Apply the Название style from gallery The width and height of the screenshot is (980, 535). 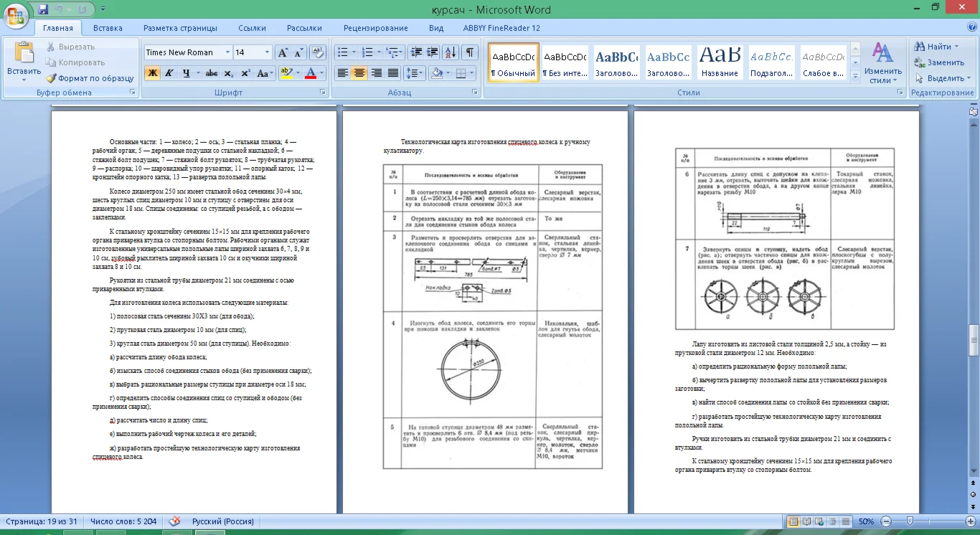(720, 63)
